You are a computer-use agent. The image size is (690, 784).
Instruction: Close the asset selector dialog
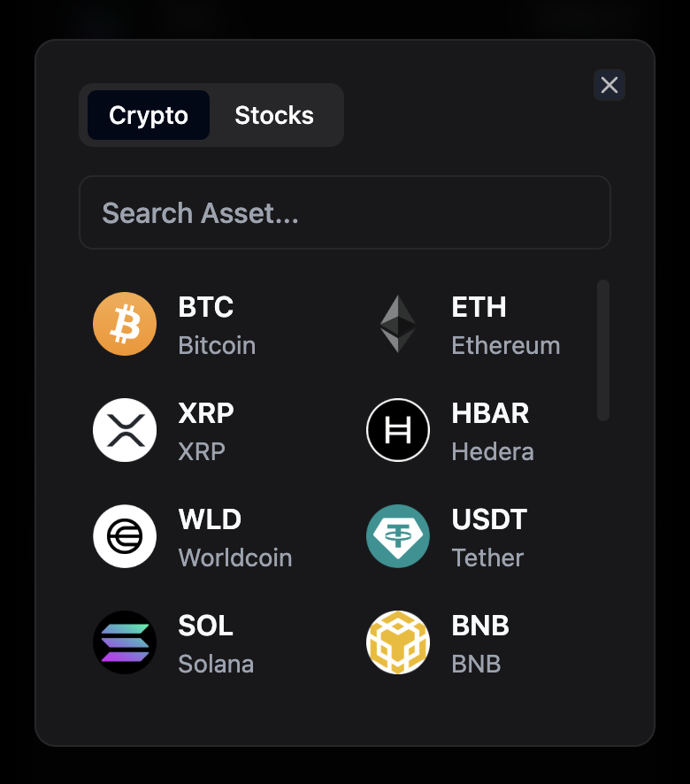pos(609,85)
